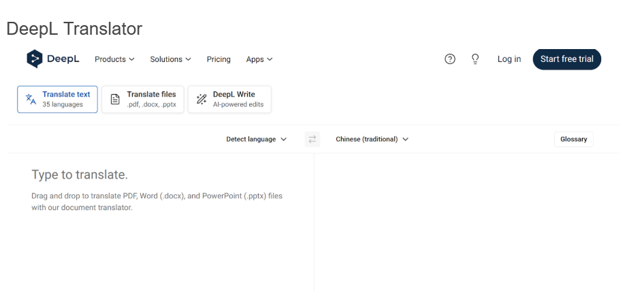The width and height of the screenshot is (644, 291).
Task: Click the DeepL logo icon
Action: pos(35,59)
